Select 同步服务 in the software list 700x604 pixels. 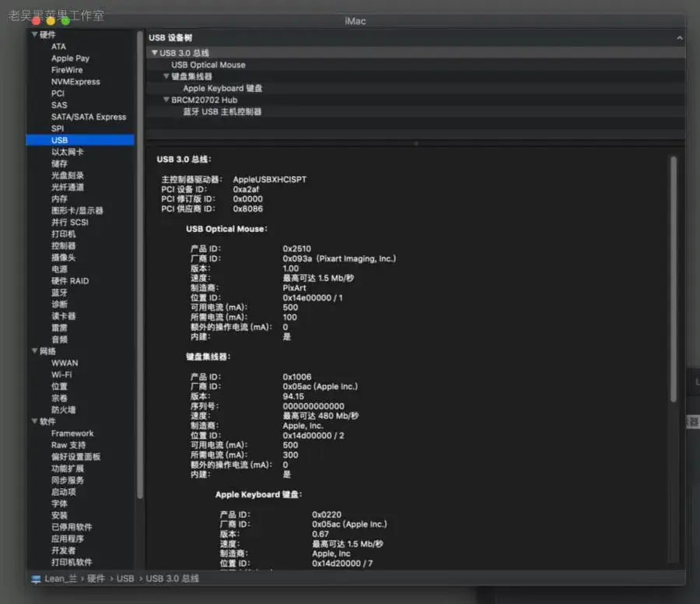click(68, 480)
